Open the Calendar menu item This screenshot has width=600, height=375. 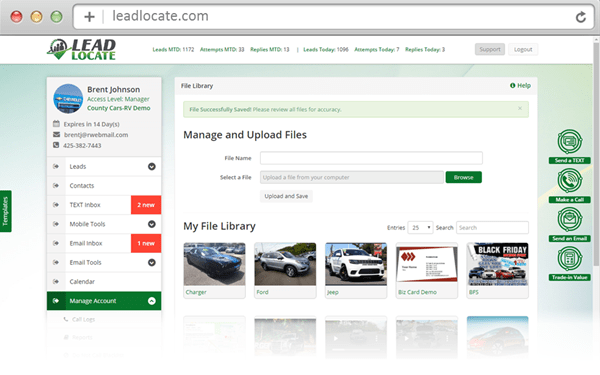click(104, 282)
